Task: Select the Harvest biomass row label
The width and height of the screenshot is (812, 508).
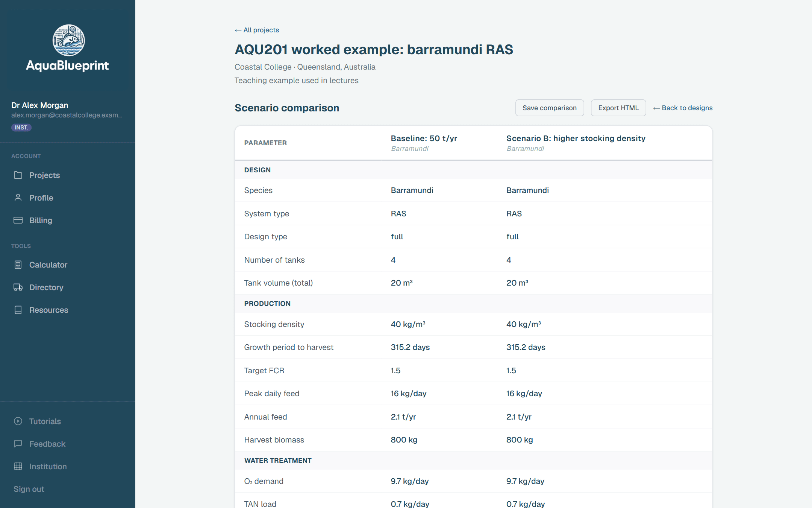Action: click(274, 440)
